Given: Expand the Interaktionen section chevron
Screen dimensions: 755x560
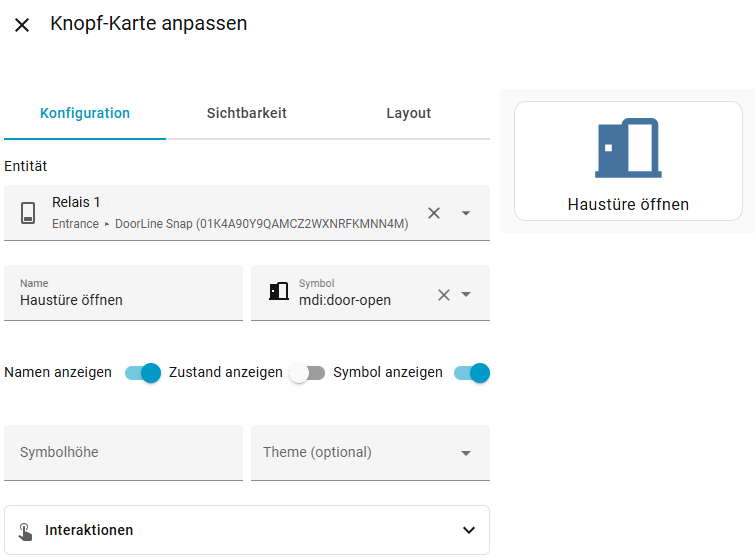Looking at the screenshot, I should [x=469, y=530].
